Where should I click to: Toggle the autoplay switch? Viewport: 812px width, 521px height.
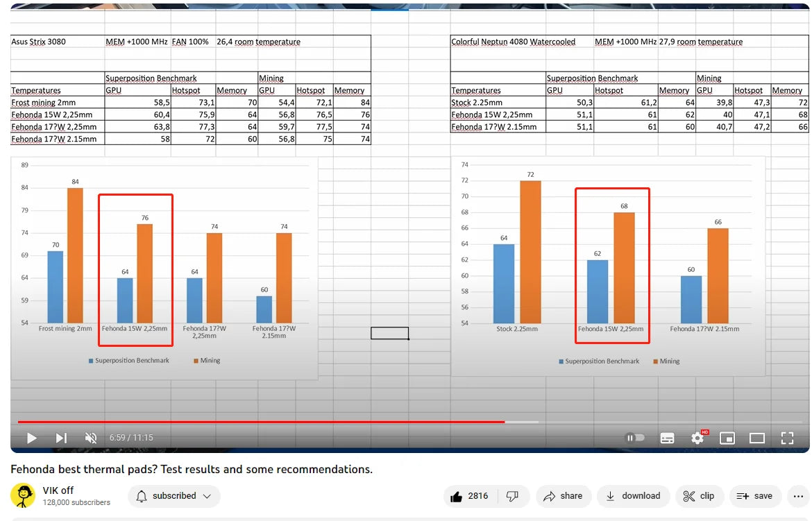coord(635,438)
